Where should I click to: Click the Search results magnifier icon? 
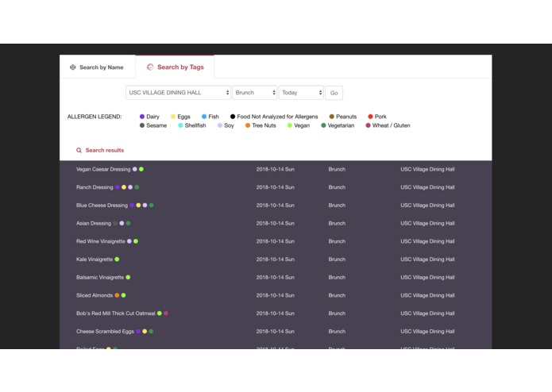79,151
